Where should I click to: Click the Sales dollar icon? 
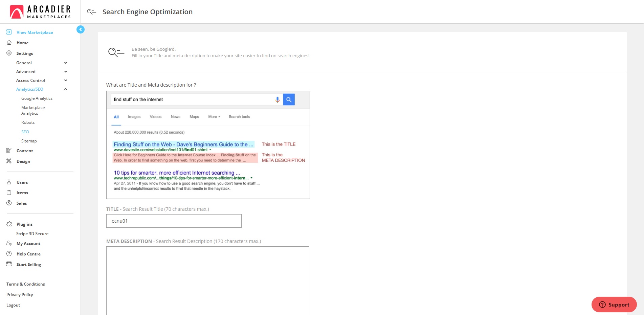point(9,203)
